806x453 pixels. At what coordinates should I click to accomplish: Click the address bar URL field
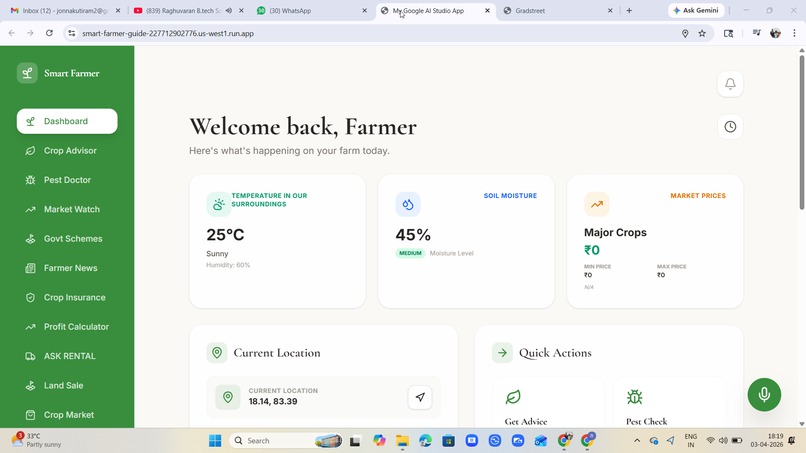[x=380, y=33]
